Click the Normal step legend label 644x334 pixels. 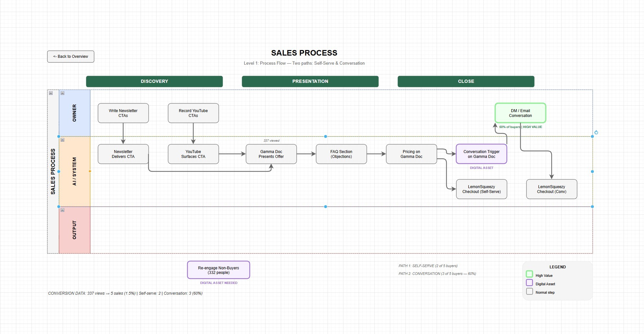(x=545, y=292)
